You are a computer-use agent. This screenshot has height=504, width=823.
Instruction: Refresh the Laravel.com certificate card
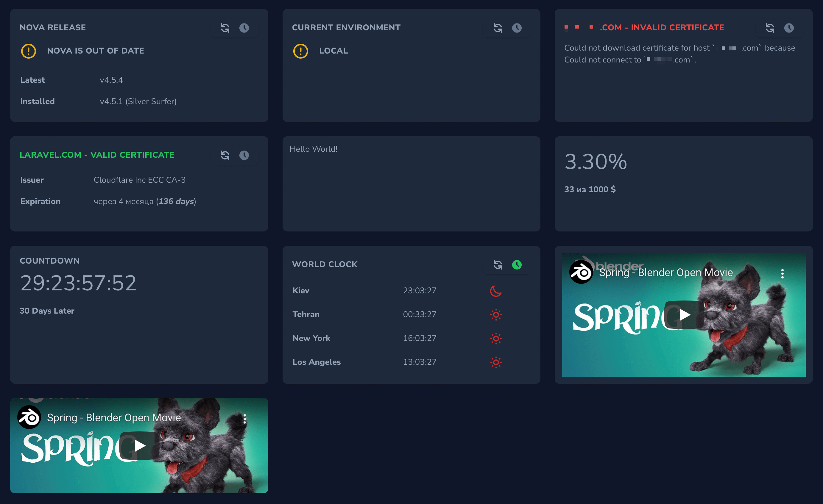(x=225, y=155)
